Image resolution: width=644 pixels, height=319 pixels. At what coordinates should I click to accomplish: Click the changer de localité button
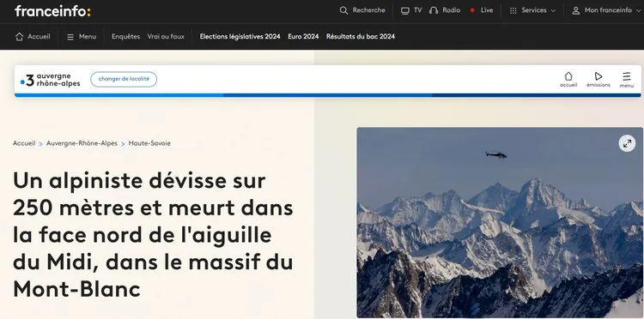(124, 79)
